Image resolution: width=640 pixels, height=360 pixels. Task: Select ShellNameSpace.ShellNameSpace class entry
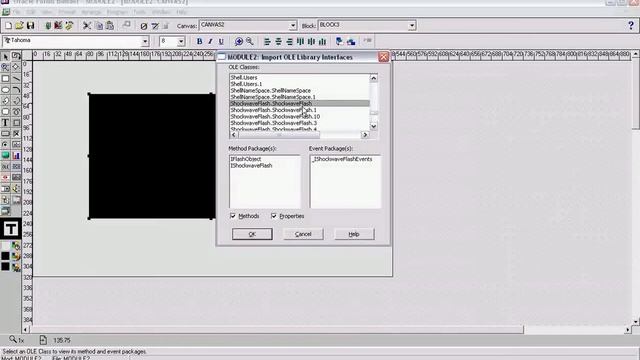[x=271, y=91]
